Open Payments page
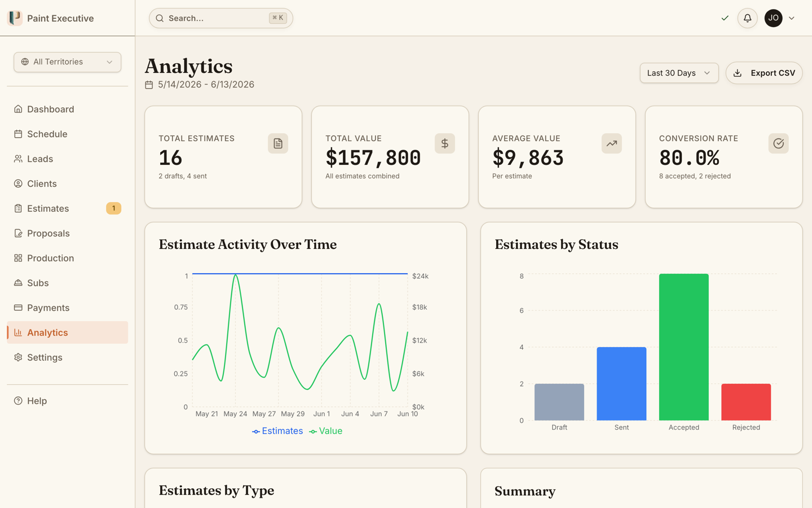Screen dimensions: 812x508 (67, 308)
